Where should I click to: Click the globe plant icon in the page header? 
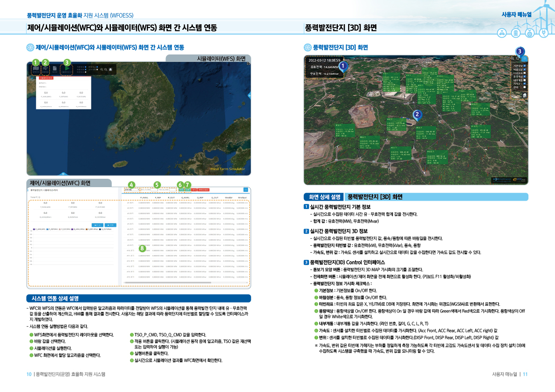click(x=529, y=33)
